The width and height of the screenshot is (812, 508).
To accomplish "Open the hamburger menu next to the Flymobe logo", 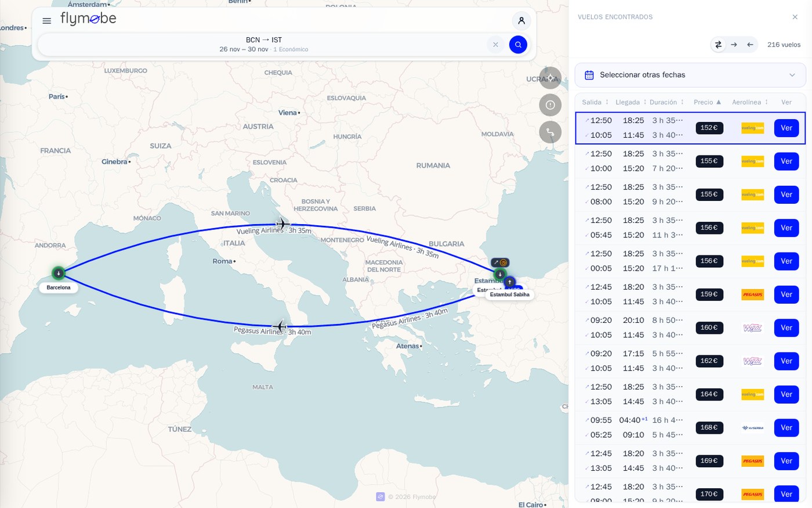I will click(x=47, y=21).
